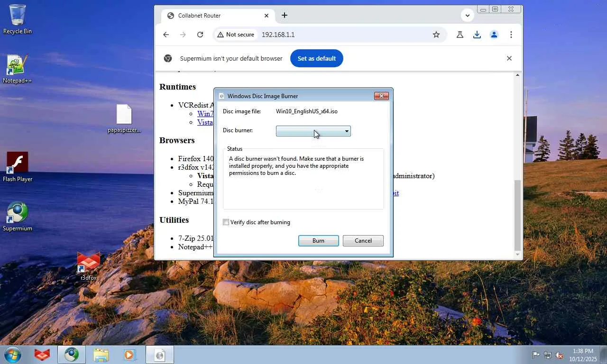The image size is (607, 364).
Task: Click the taskbar clock showing 1:38 PM
Action: [x=583, y=355]
